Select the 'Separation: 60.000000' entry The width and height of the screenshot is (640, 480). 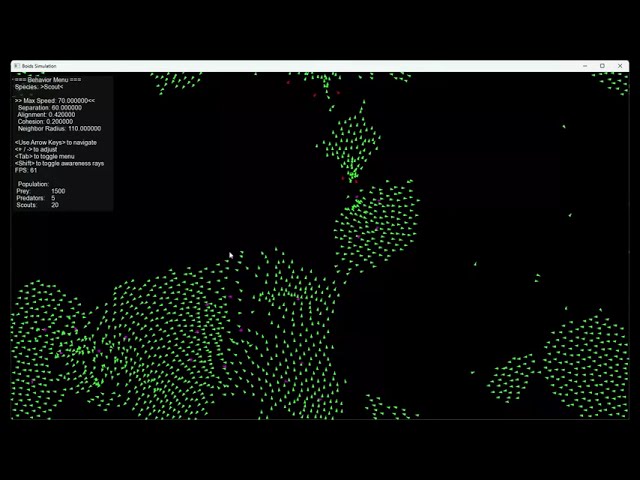(50, 108)
